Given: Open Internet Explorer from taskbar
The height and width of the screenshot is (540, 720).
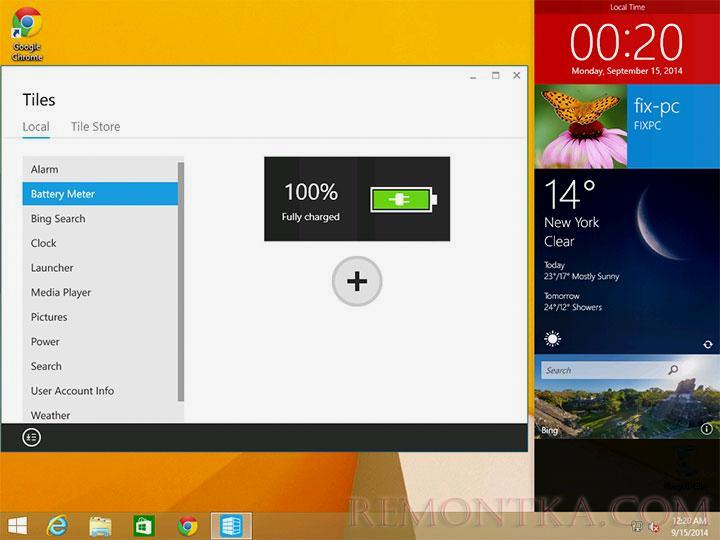Looking at the screenshot, I should coord(58,525).
